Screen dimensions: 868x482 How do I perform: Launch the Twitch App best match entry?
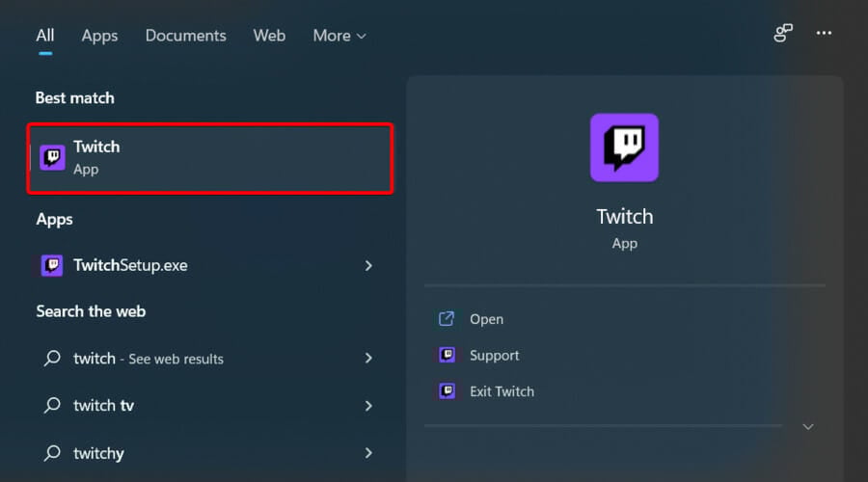210,158
